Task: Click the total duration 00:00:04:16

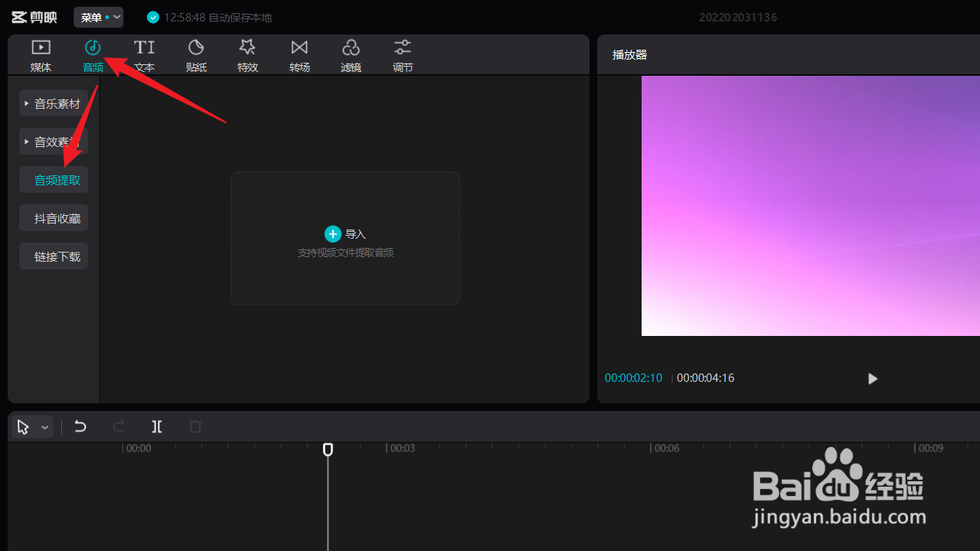Action: click(x=705, y=378)
